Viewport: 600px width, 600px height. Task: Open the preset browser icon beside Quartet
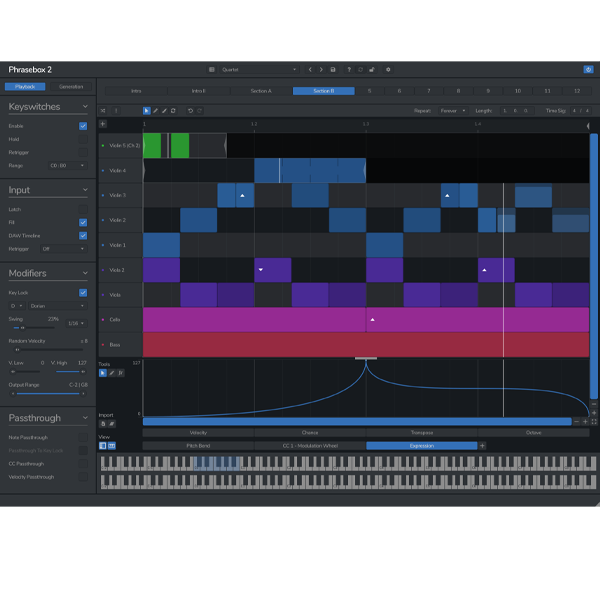(212, 70)
